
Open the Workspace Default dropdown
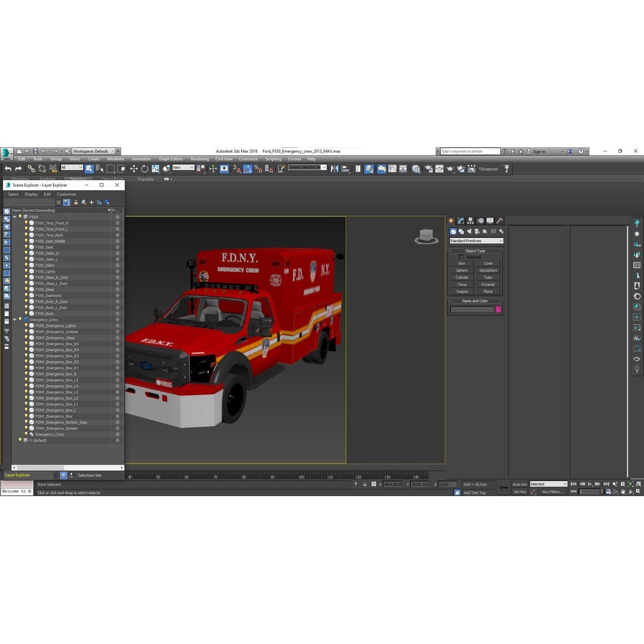click(93, 151)
